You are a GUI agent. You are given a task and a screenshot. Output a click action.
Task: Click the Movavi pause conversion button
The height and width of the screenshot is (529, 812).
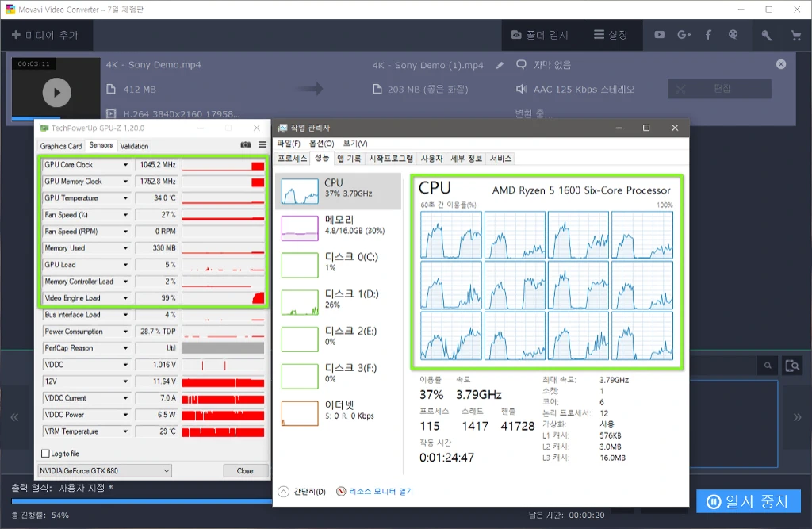(x=749, y=501)
